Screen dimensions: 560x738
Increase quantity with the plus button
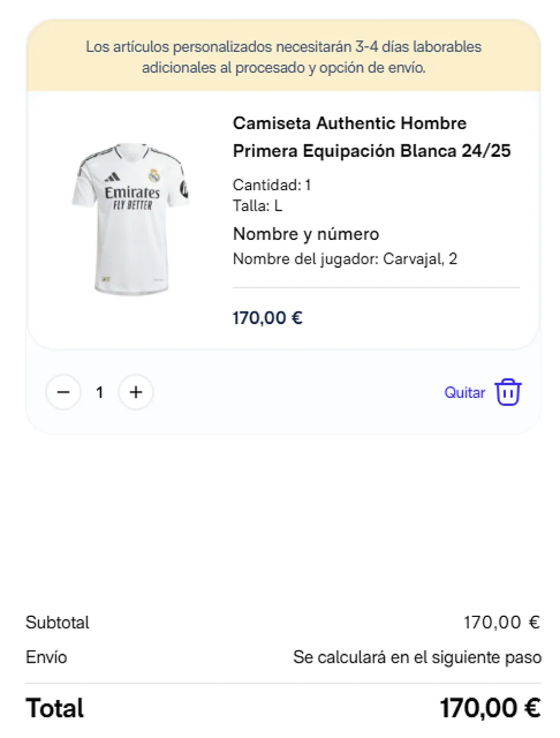click(x=136, y=392)
